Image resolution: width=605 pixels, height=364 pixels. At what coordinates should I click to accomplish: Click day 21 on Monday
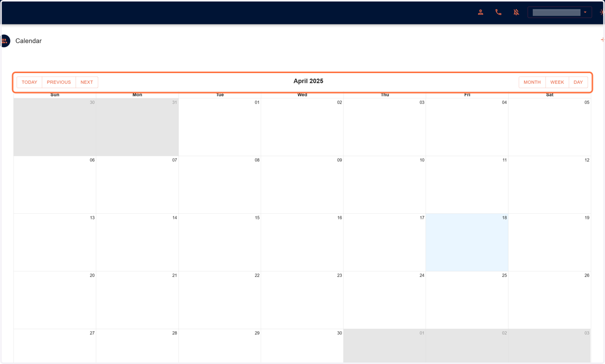[137, 300]
